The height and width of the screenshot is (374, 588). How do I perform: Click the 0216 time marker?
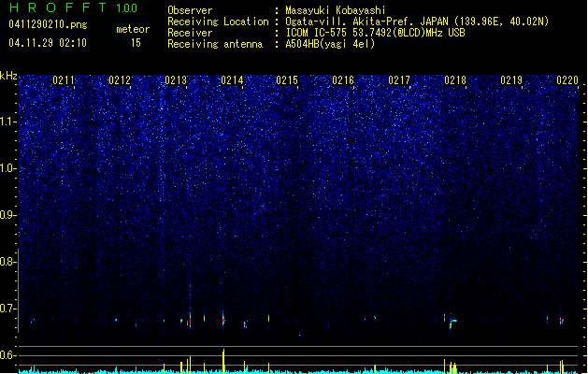[x=343, y=80]
